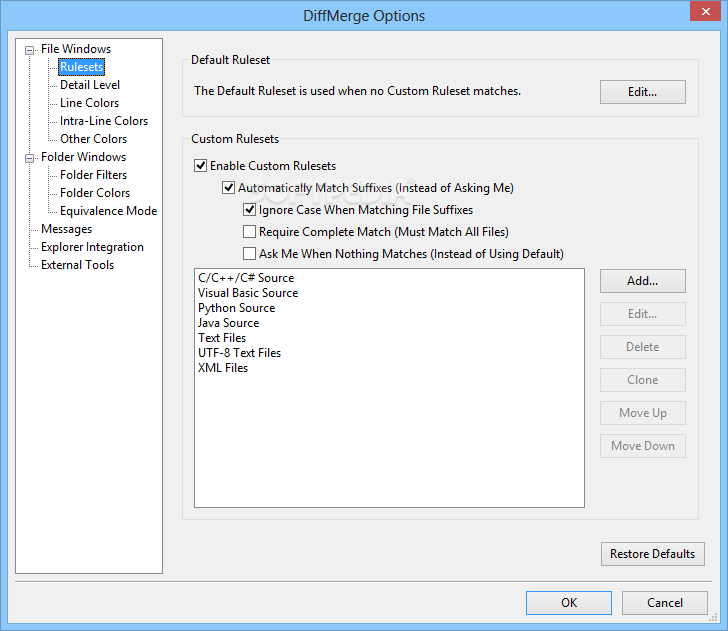
Task: Open Folder Filters settings
Action: click(x=93, y=175)
